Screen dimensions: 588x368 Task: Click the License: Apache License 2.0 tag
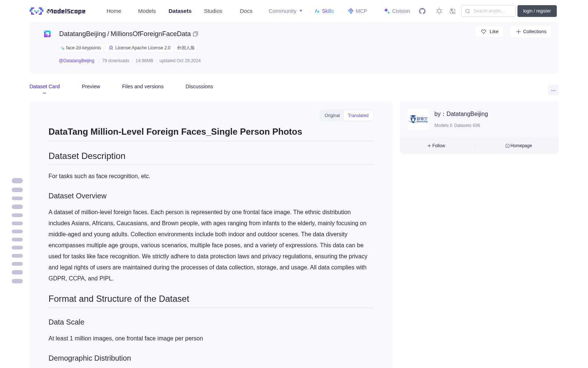[140, 48]
